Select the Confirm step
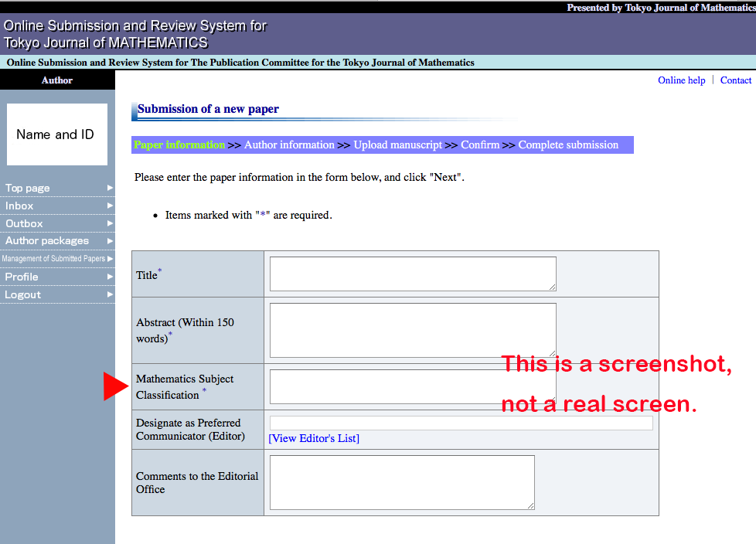The image size is (756, 544). coord(480,145)
